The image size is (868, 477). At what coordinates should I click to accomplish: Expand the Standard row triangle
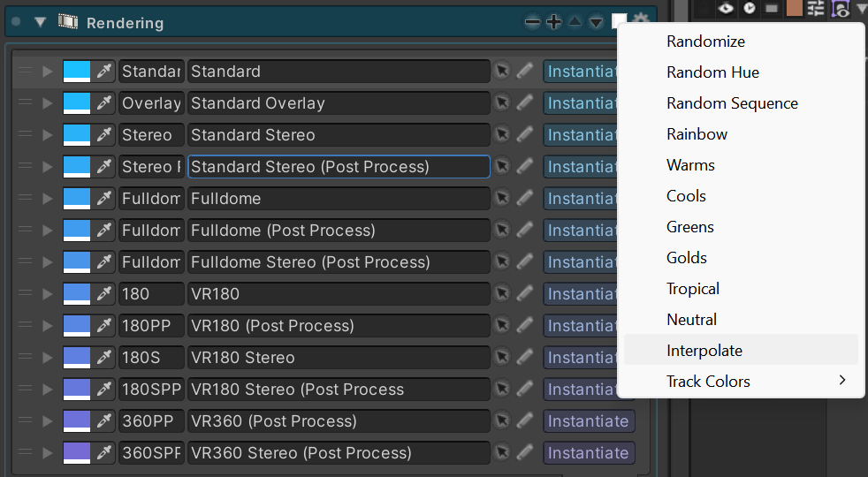click(47, 72)
